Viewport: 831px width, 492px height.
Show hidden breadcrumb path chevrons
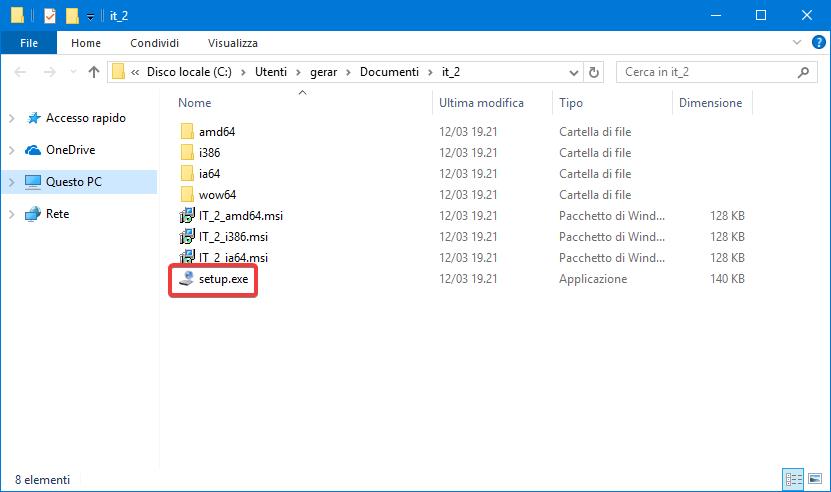coord(135,72)
